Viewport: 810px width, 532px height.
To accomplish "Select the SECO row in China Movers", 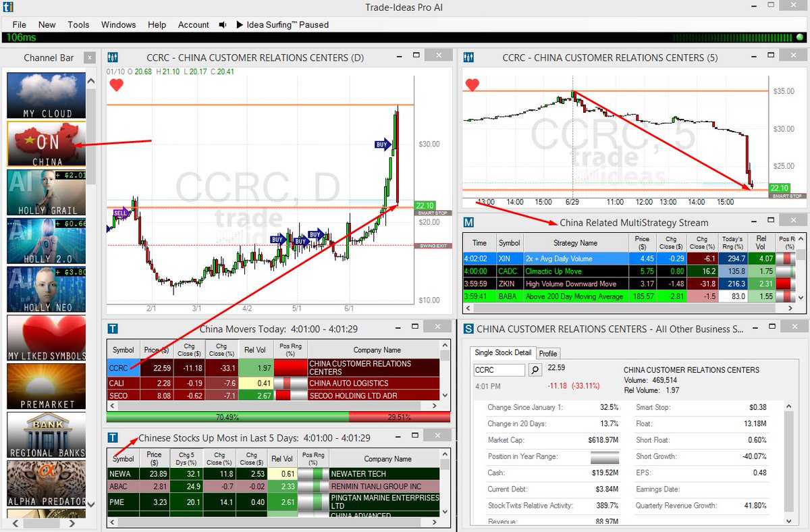I will [x=274, y=396].
